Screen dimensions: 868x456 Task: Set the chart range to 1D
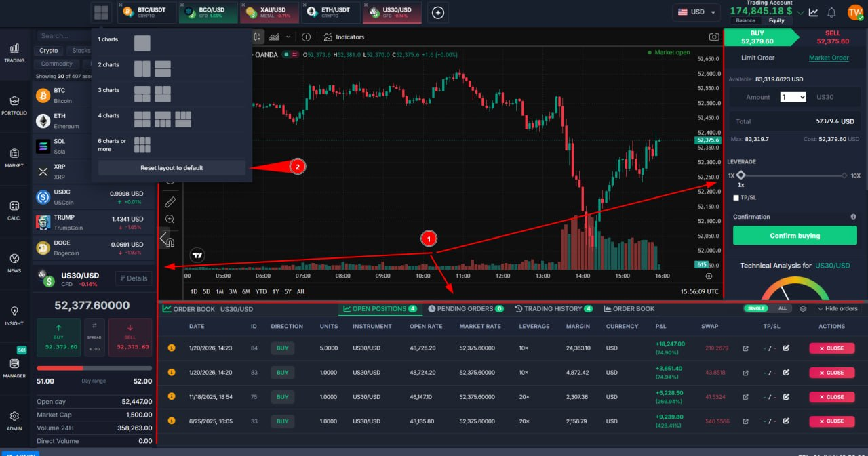point(194,291)
